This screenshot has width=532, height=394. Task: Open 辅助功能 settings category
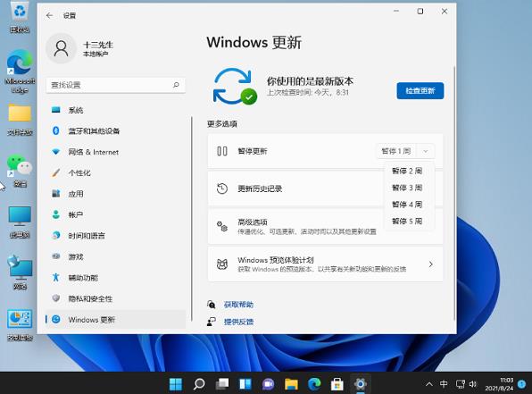point(115,278)
